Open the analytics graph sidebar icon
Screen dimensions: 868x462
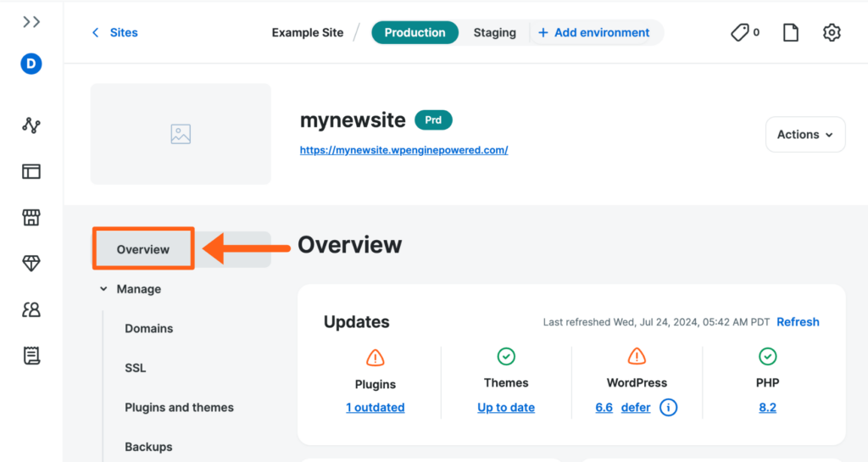point(31,125)
